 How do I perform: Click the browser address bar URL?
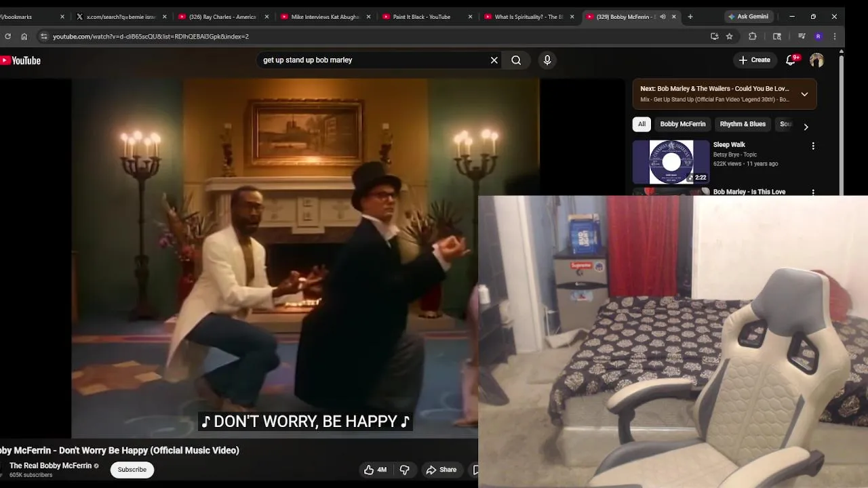pos(151,37)
